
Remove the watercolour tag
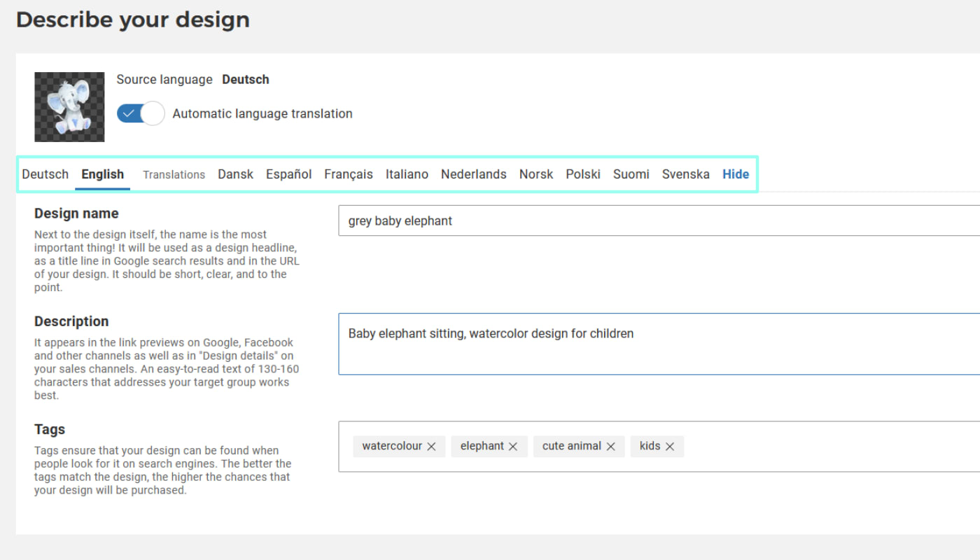pyautogui.click(x=431, y=447)
